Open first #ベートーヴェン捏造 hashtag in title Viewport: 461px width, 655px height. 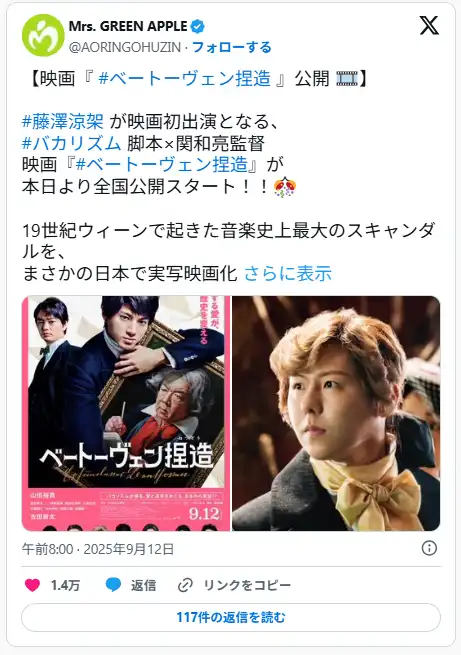click(185, 79)
